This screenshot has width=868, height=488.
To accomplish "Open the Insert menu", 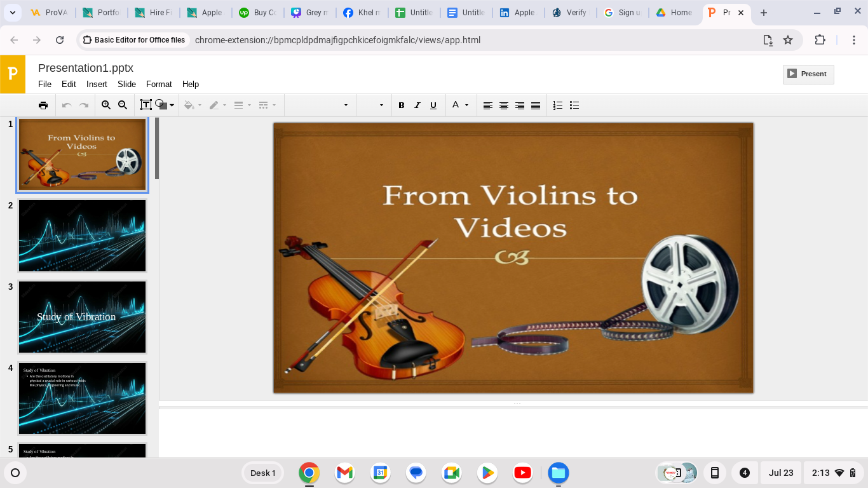I will click(x=97, y=84).
